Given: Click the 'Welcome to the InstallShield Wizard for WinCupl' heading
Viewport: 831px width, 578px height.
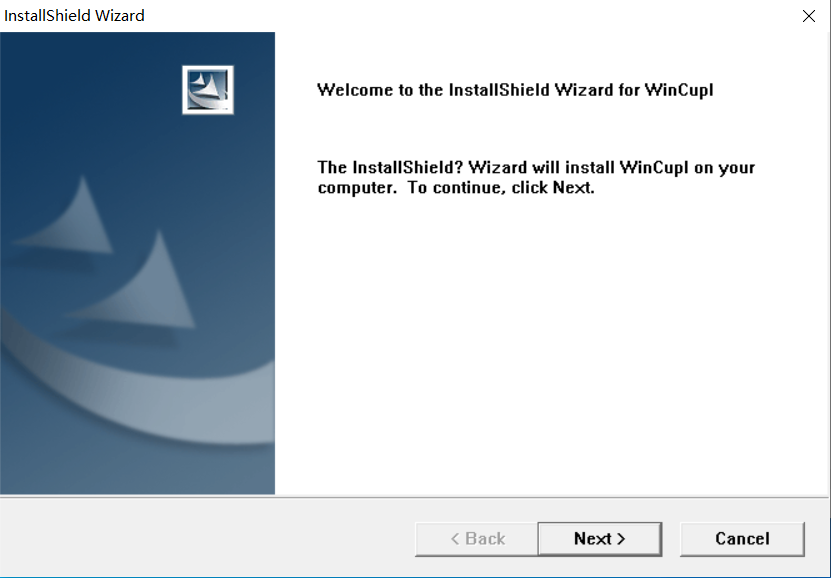Looking at the screenshot, I should coord(515,90).
